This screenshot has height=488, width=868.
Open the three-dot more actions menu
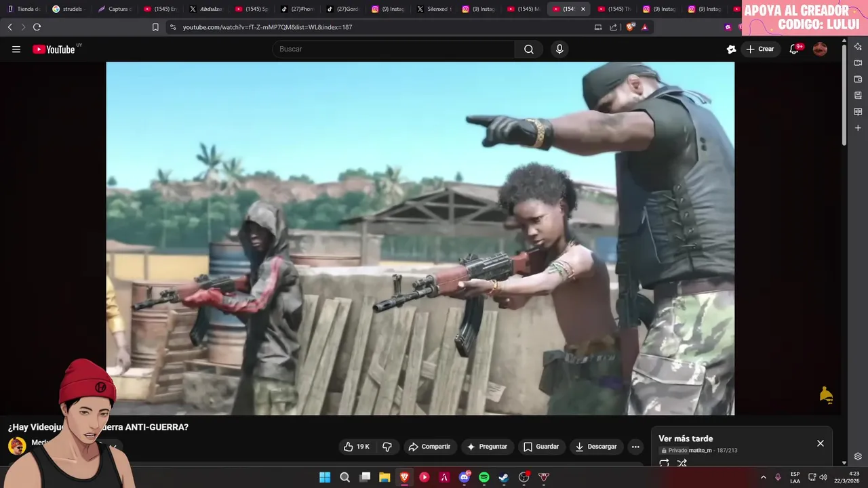point(635,447)
